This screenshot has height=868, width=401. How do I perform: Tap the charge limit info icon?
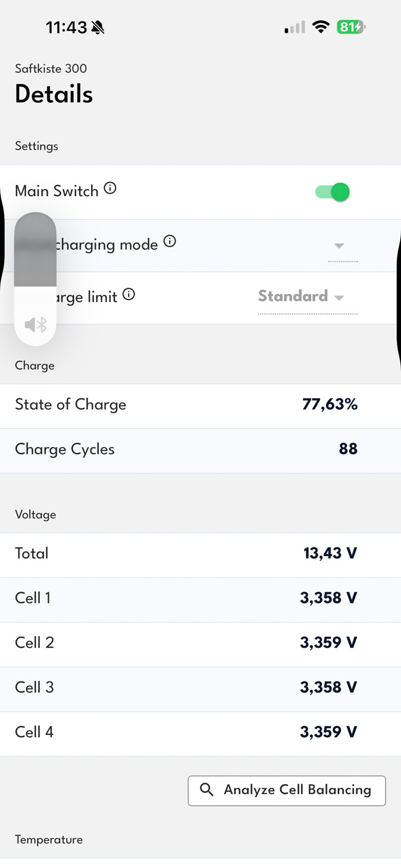(x=129, y=294)
